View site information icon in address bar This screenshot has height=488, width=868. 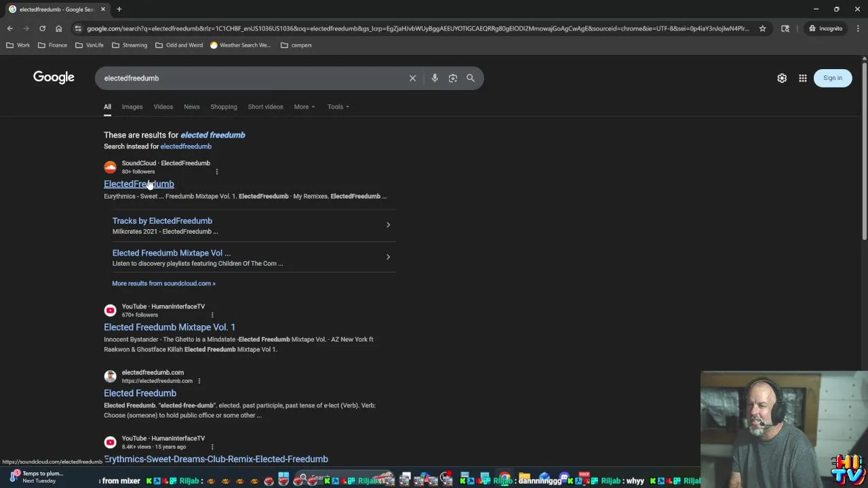78,28
